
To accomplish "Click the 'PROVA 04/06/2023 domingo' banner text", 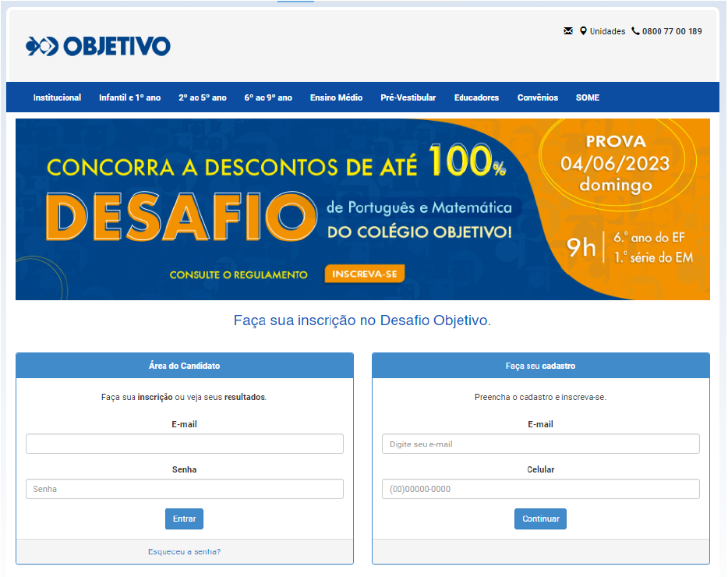I will (616, 163).
